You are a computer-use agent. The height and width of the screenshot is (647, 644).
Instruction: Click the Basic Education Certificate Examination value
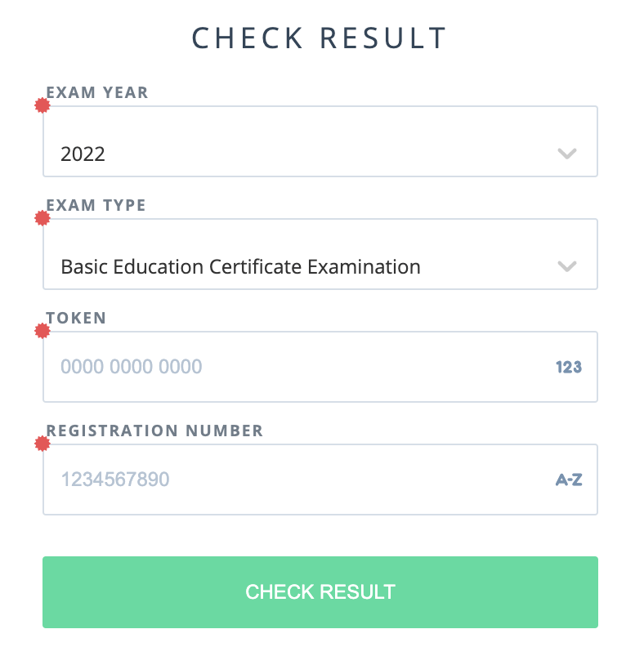pos(240,266)
